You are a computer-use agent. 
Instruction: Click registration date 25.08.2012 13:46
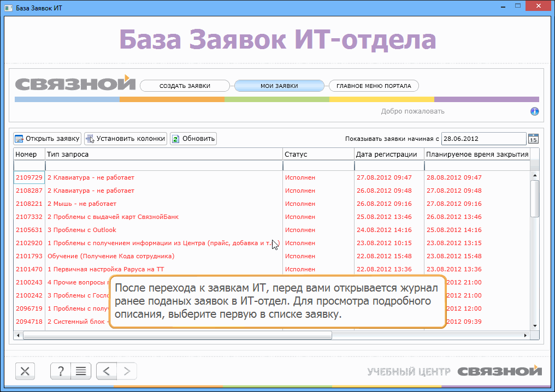coord(384,217)
